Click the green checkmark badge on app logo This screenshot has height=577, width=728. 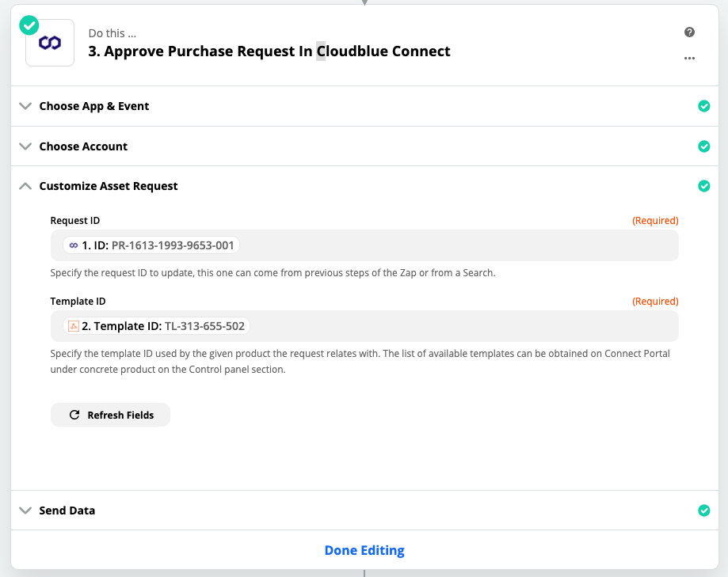tap(29, 25)
